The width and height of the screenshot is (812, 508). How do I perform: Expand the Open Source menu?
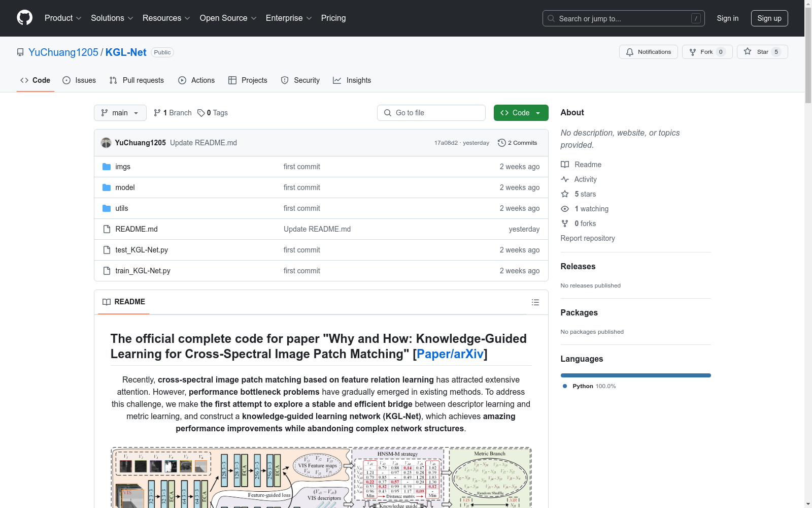(x=228, y=18)
